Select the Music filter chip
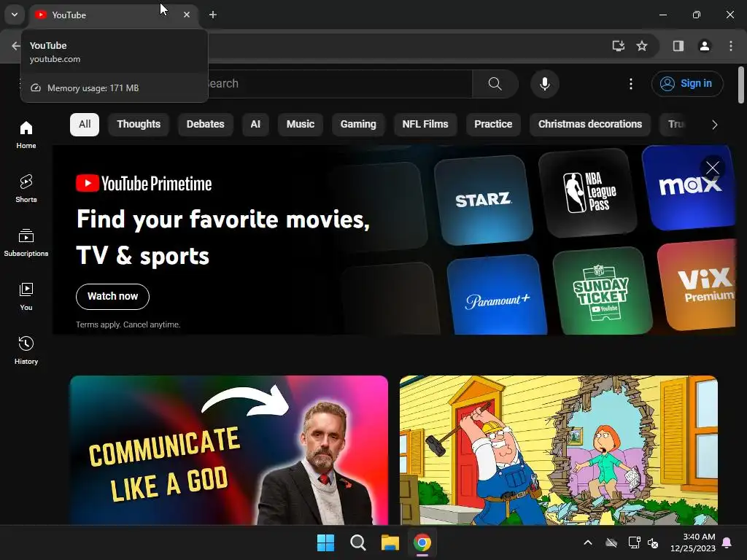This screenshot has width=747, height=560. point(300,124)
